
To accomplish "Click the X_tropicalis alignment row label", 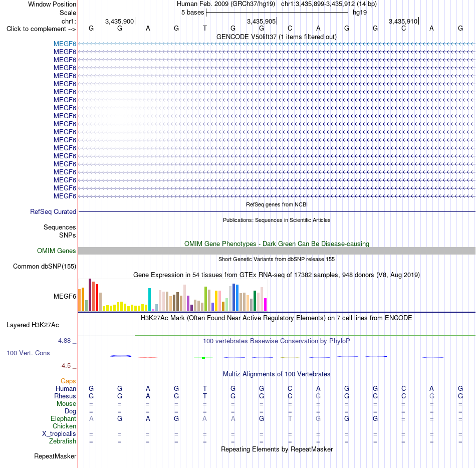I will (59, 434).
